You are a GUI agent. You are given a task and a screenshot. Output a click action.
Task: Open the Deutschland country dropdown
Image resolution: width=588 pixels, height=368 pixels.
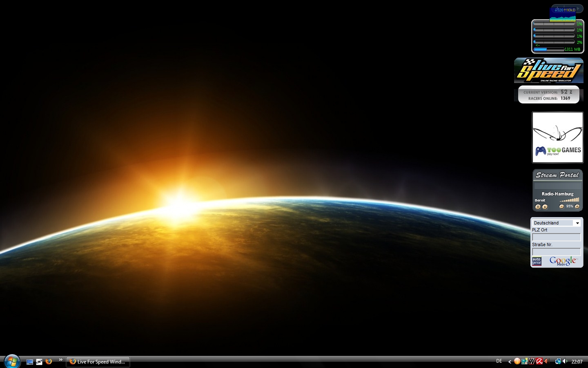(557, 223)
